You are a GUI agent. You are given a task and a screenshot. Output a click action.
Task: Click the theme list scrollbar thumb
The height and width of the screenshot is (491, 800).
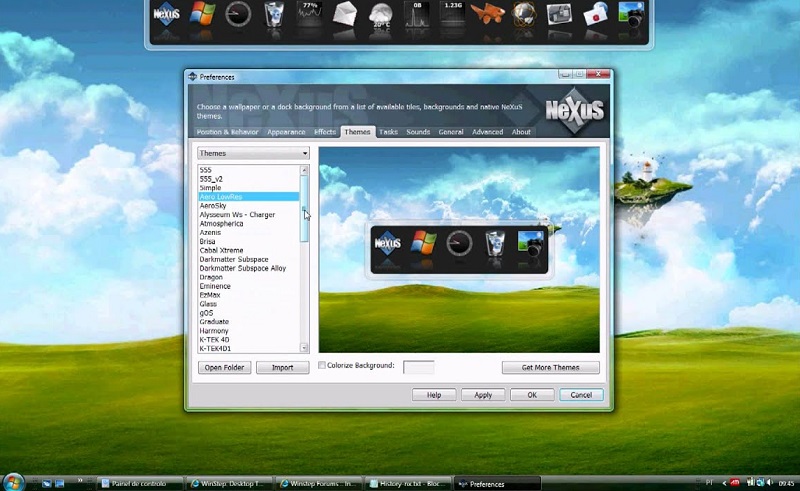pyautogui.click(x=305, y=208)
